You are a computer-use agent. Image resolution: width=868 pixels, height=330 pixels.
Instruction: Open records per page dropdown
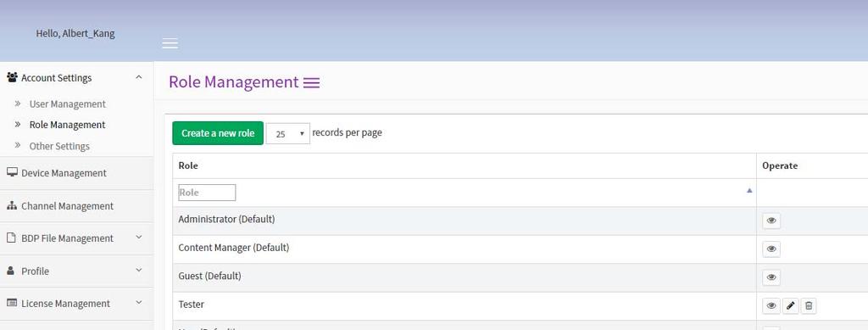click(x=288, y=133)
